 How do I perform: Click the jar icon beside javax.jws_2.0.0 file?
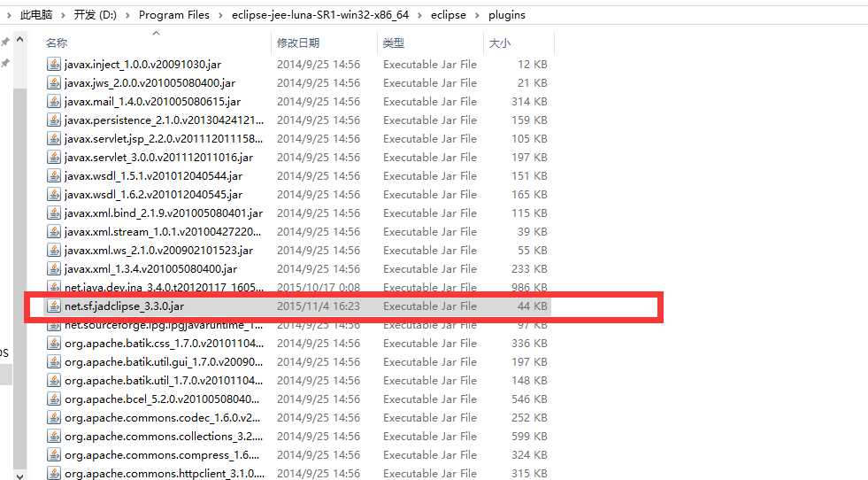pos(54,83)
